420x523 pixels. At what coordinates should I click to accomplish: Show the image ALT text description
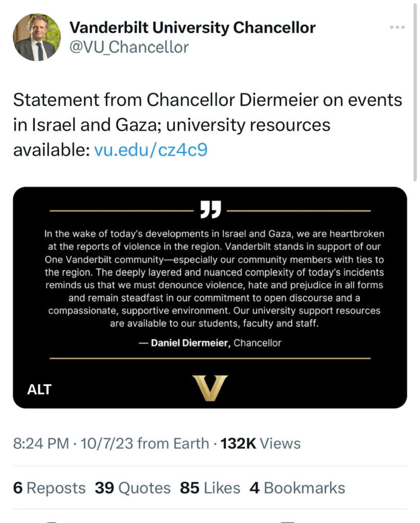[x=39, y=389]
